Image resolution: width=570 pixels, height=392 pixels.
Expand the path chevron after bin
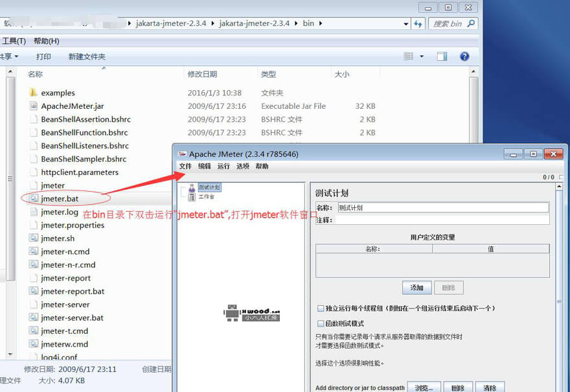(x=320, y=23)
